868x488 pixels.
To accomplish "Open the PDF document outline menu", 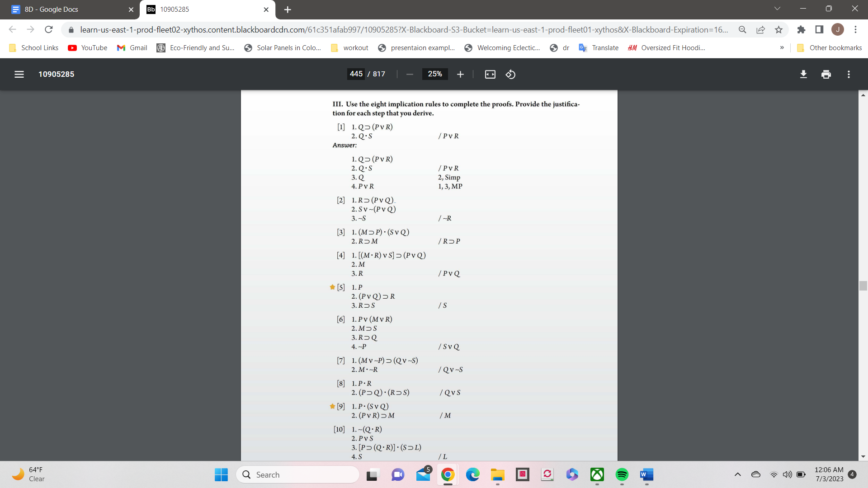I will click(19, 74).
